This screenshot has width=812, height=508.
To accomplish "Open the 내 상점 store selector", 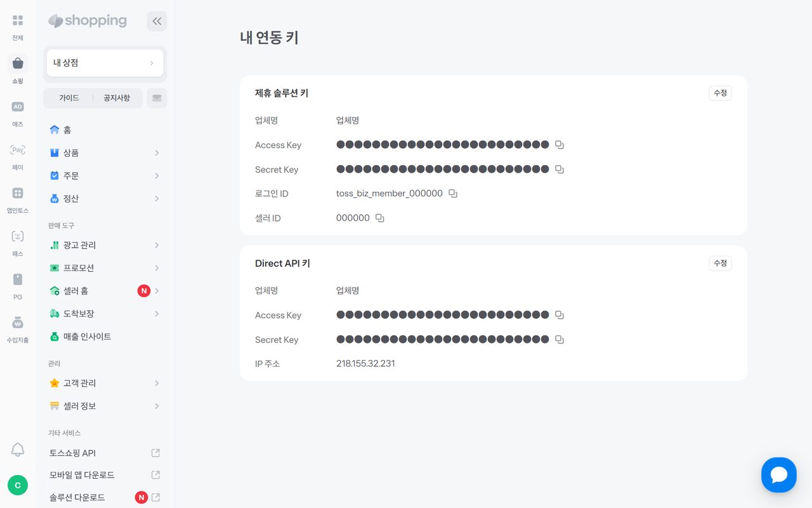I will (x=105, y=63).
